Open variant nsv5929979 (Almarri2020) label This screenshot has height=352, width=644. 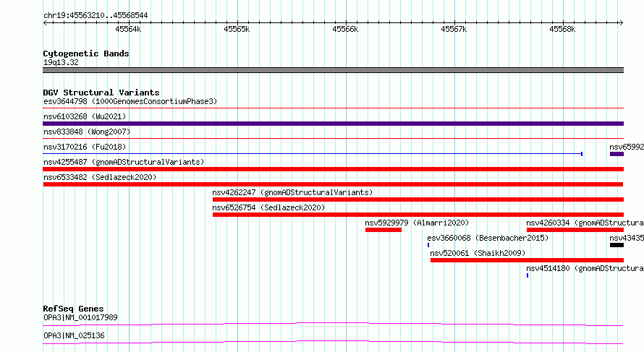[417, 223]
